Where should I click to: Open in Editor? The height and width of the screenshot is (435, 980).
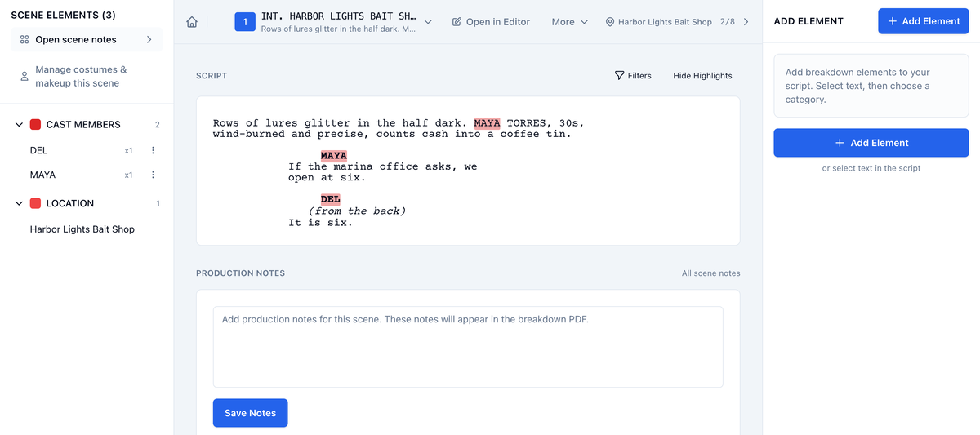coord(491,22)
